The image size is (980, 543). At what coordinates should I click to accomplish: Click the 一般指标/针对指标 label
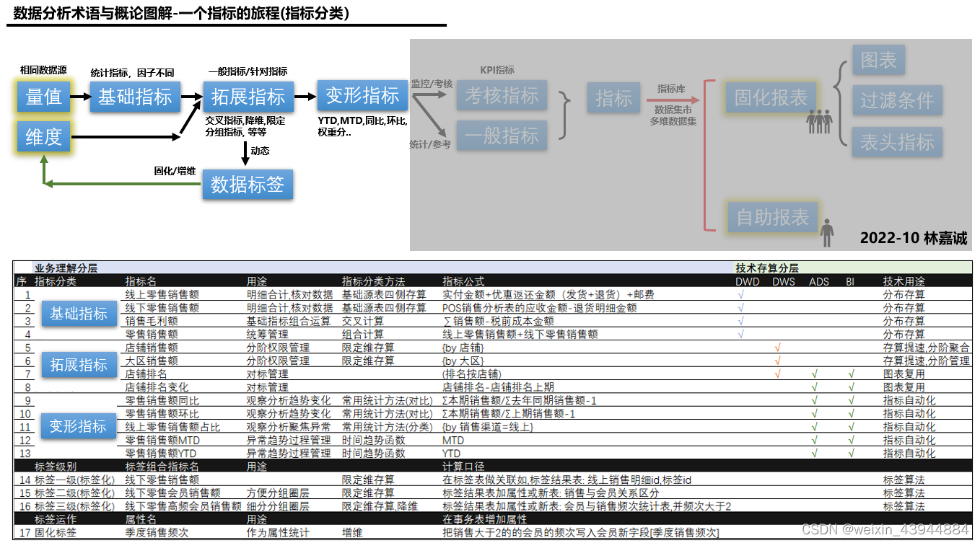248,71
